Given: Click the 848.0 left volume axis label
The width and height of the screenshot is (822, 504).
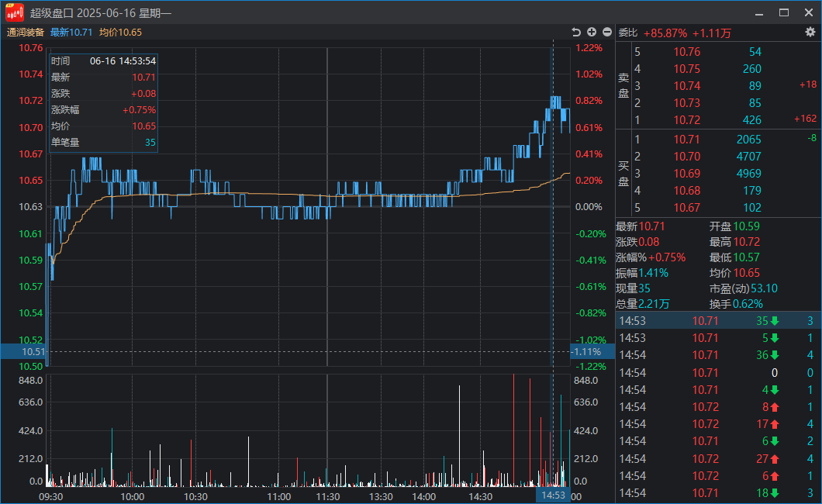Looking at the screenshot, I should click(x=31, y=381).
